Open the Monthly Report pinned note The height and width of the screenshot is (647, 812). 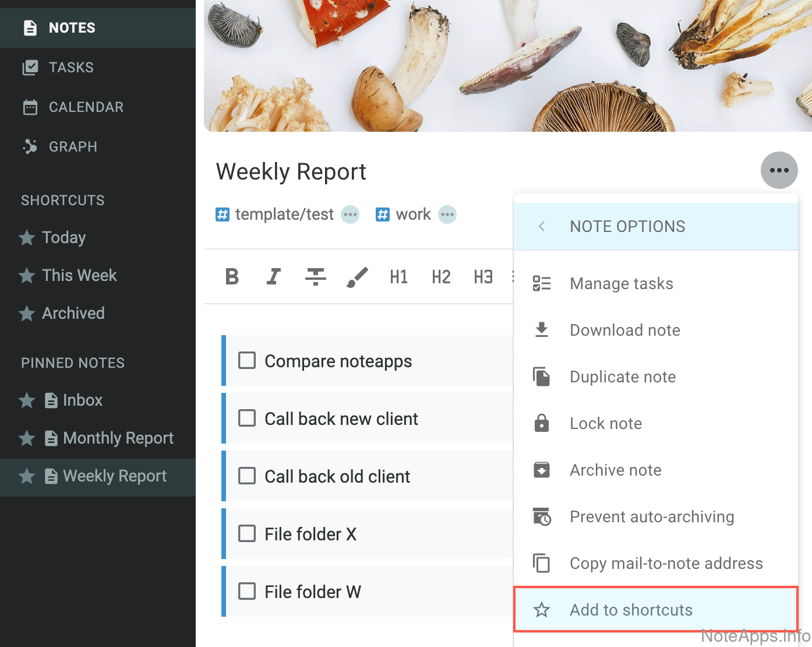[118, 438]
